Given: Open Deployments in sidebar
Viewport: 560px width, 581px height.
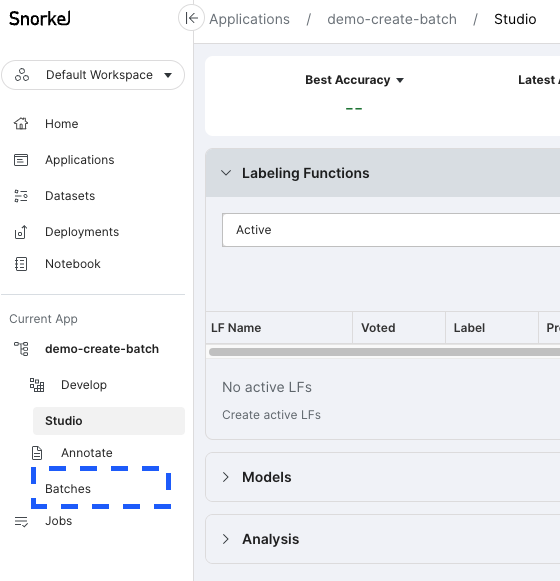Looking at the screenshot, I should [x=82, y=232].
